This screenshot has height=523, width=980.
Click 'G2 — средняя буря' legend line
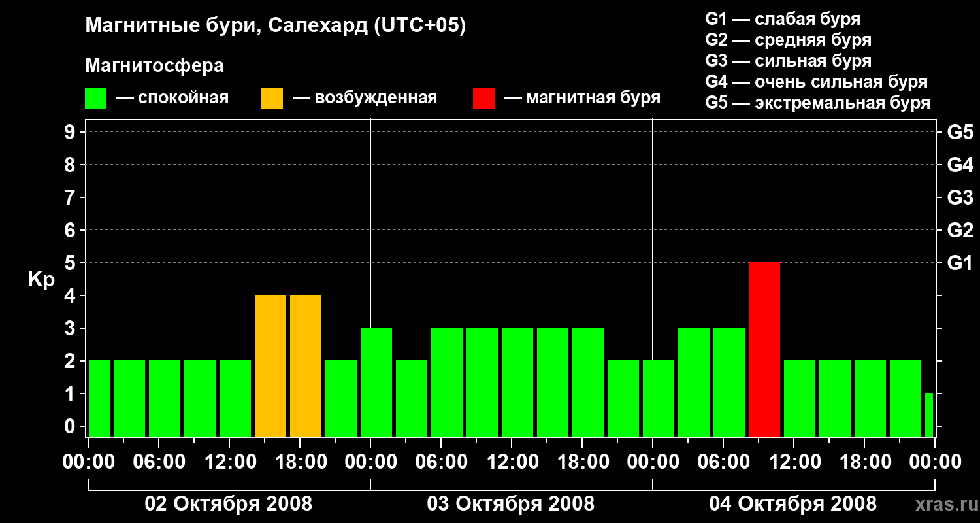tap(789, 40)
